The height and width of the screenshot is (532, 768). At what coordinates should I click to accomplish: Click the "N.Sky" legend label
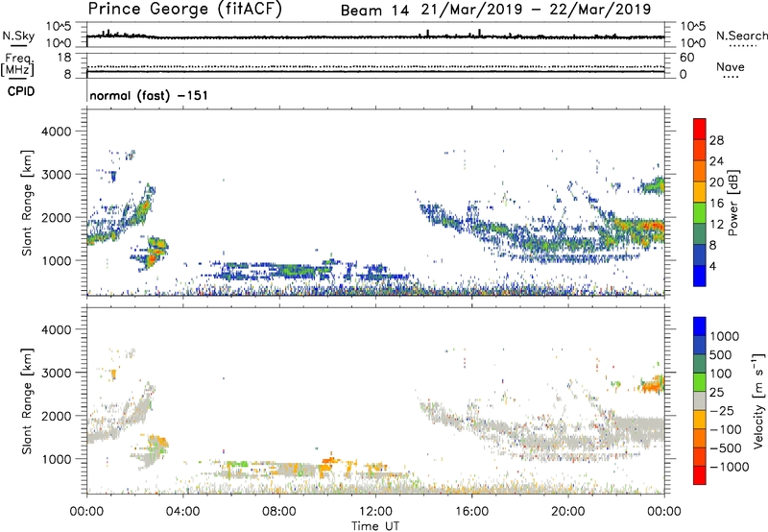click(18, 36)
